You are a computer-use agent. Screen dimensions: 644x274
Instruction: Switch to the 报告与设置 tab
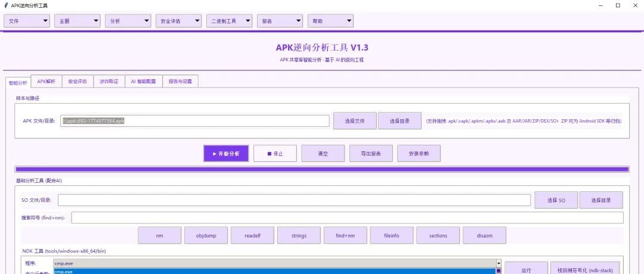pos(181,81)
